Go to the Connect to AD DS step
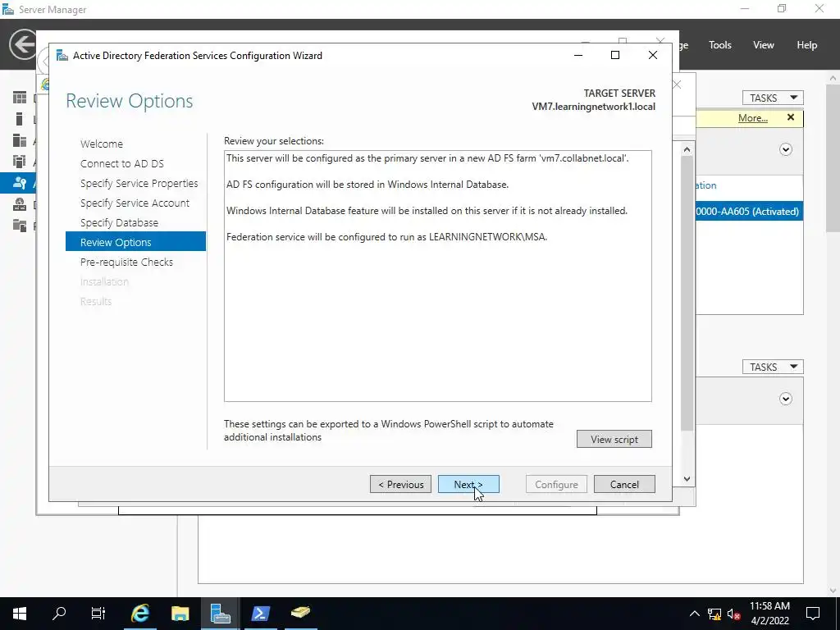 tap(121, 163)
